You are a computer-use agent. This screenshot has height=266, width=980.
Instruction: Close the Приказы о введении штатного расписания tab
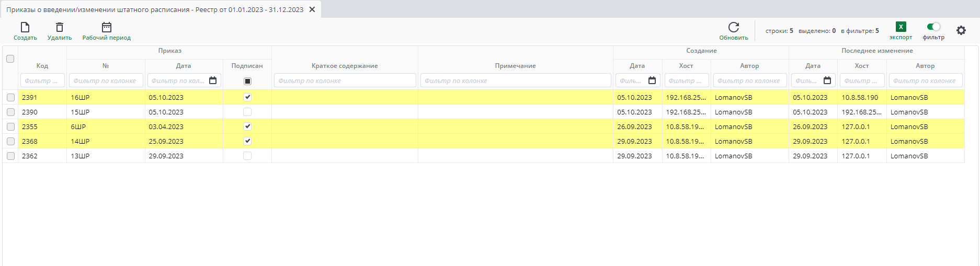[x=312, y=9]
